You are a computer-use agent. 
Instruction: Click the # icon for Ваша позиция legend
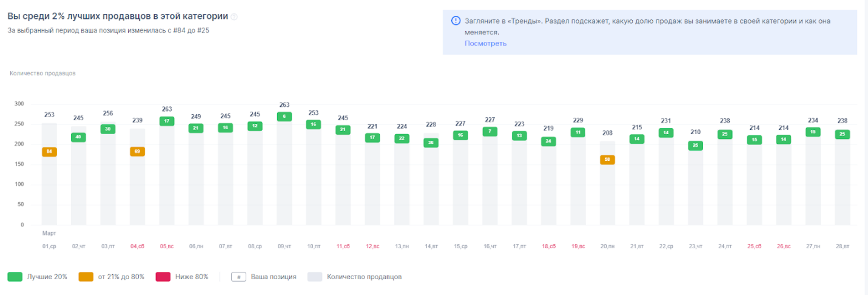point(238,277)
